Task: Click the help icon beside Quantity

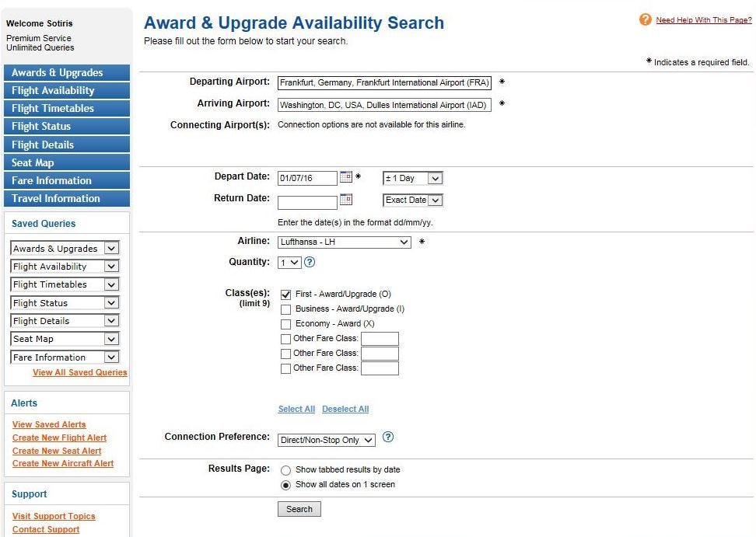Action: [310, 262]
